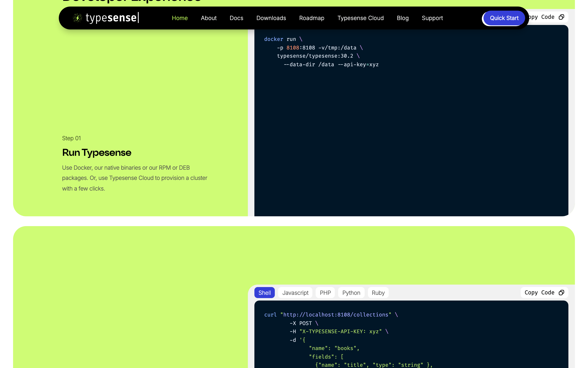Click the 'Use Docker, our native binaries' paragraph

[x=135, y=178]
